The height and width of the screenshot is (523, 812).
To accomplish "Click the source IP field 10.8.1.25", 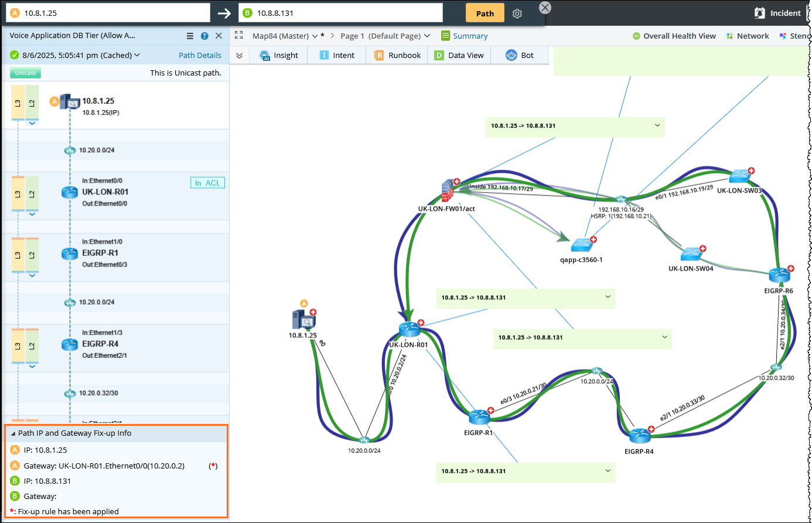I will (114, 13).
